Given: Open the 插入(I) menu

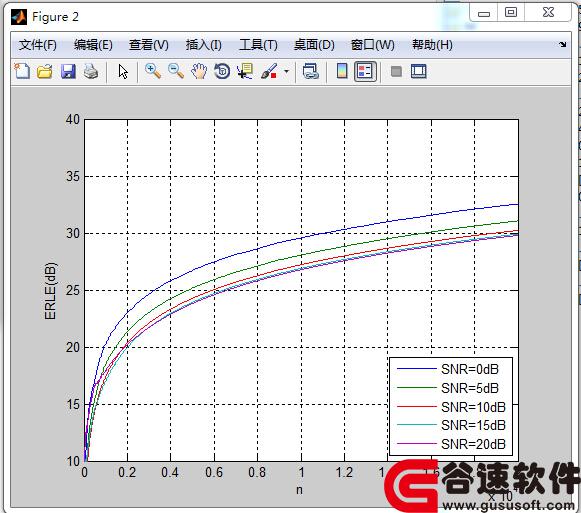Looking at the screenshot, I should [204, 45].
